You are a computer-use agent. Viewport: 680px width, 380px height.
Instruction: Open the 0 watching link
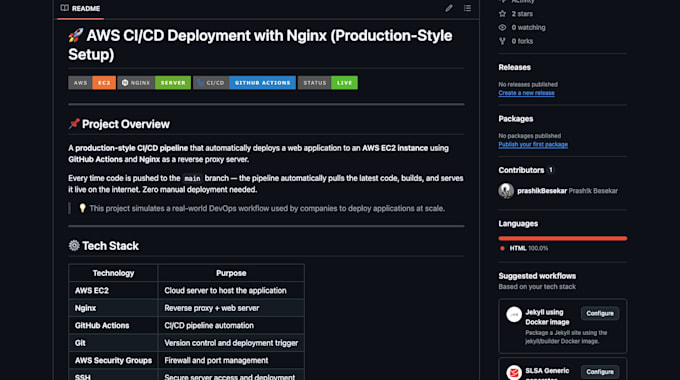point(528,27)
